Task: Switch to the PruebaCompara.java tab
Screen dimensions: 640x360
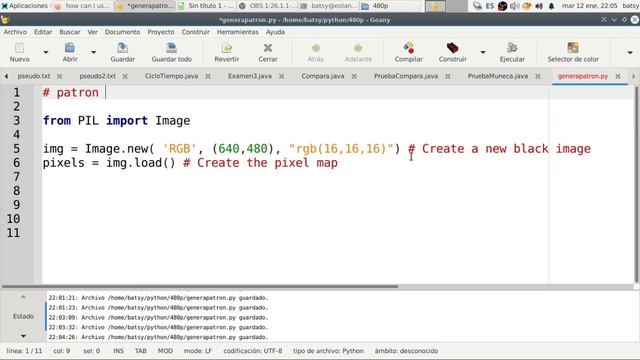Action: [x=406, y=76]
